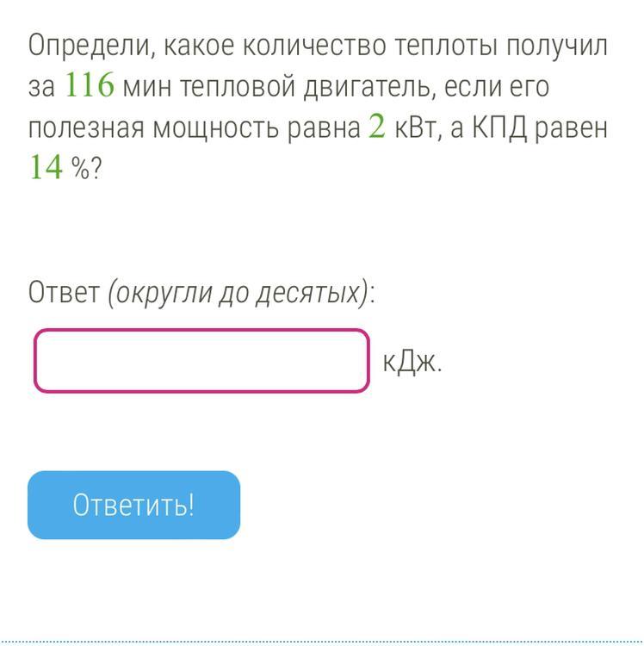The width and height of the screenshot is (644, 646).
Task: Click the dotted separator line at bottom
Action: [x=322, y=642]
